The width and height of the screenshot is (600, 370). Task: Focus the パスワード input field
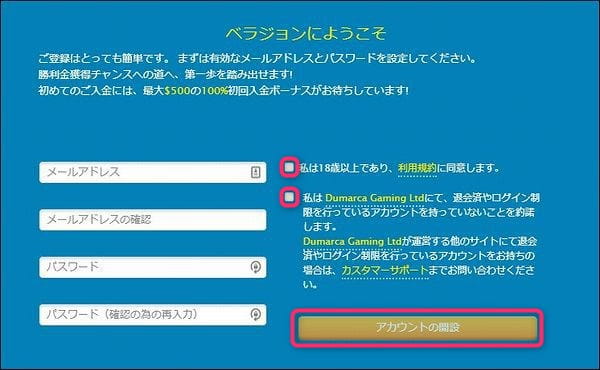point(153,267)
